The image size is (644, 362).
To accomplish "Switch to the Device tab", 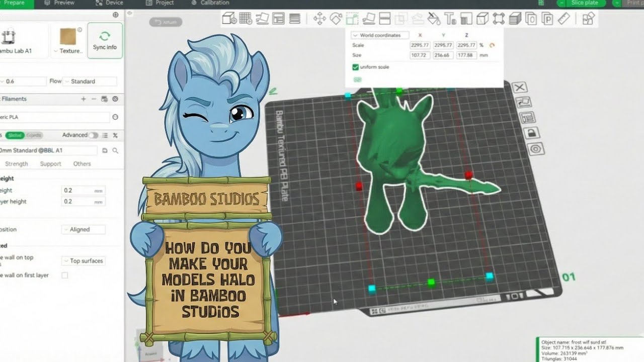I will (109, 3).
